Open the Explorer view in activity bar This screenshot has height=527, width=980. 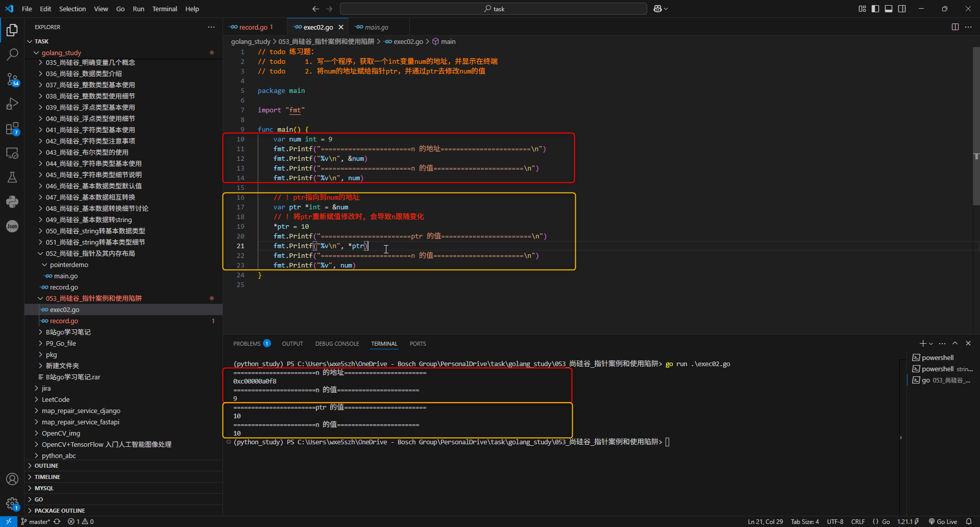pos(12,30)
